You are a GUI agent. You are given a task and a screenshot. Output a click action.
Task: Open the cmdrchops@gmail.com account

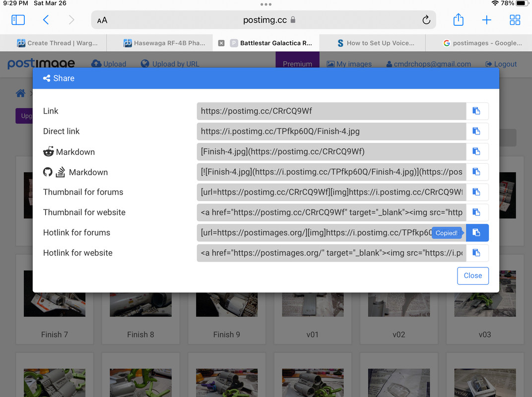click(428, 64)
